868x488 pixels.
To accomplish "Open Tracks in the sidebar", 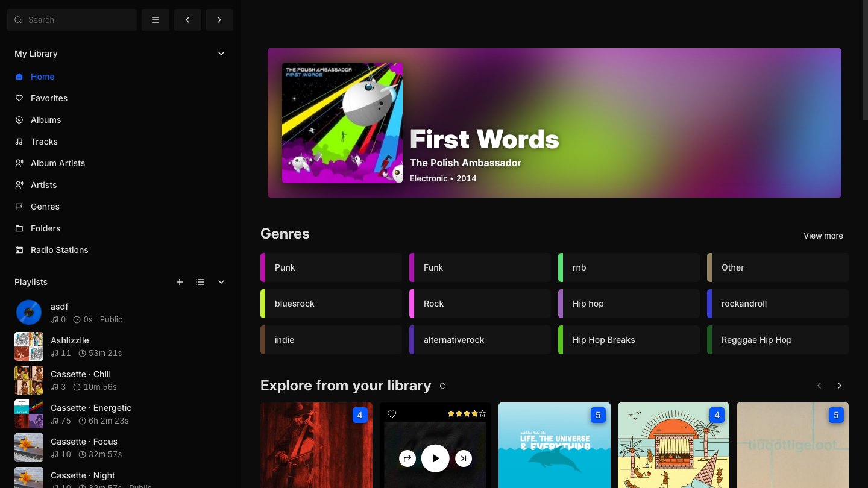I will [121, 142].
